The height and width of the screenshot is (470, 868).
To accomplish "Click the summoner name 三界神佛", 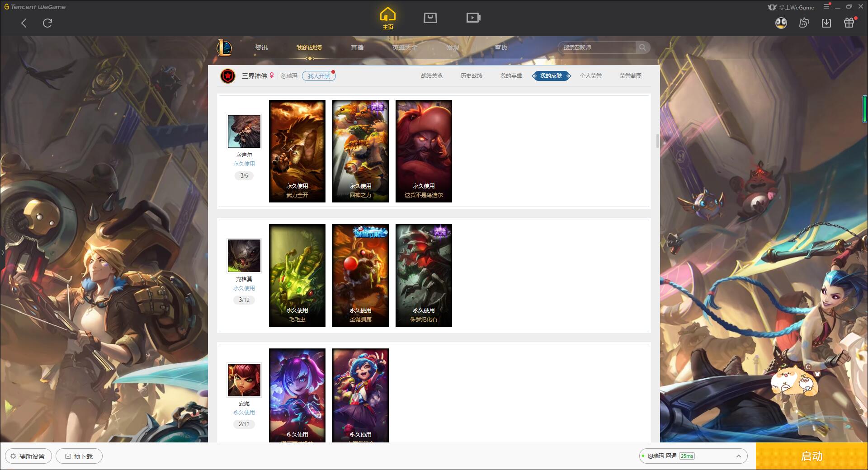I will (x=254, y=76).
